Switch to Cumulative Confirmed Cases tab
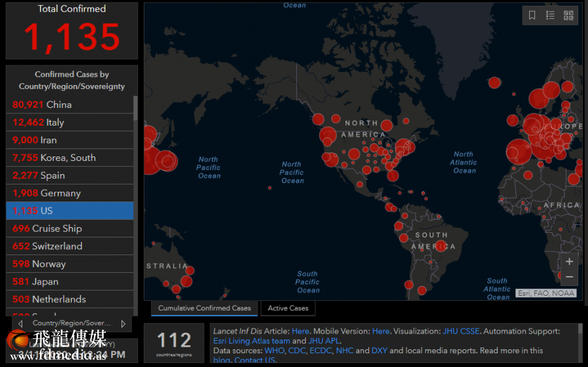 pos(204,308)
